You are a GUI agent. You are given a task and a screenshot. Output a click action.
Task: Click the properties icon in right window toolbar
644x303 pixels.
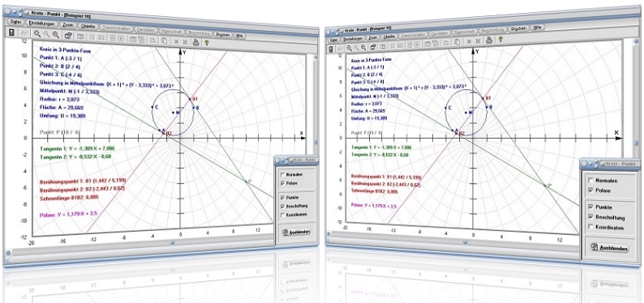373,47
